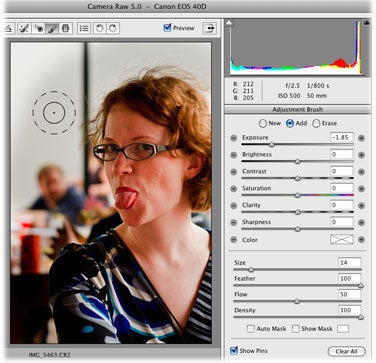
Task: Increase Brightness with its plus button
Action: (x=361, y=155)
